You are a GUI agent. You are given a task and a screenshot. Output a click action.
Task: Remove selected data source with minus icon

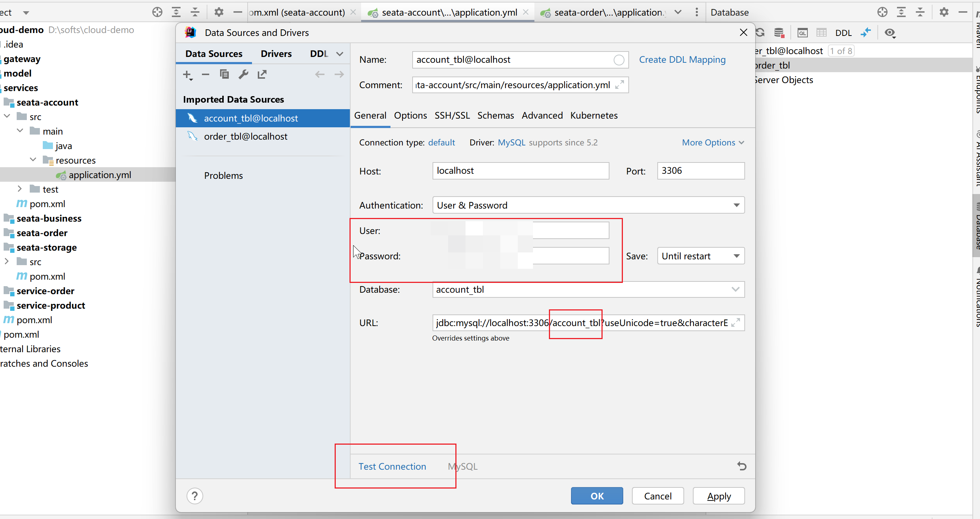(x=206, y=75)
